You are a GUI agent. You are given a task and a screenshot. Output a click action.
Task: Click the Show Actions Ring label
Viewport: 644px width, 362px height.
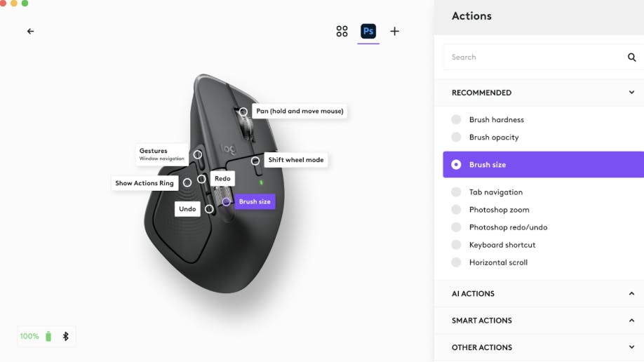(145, 183)
